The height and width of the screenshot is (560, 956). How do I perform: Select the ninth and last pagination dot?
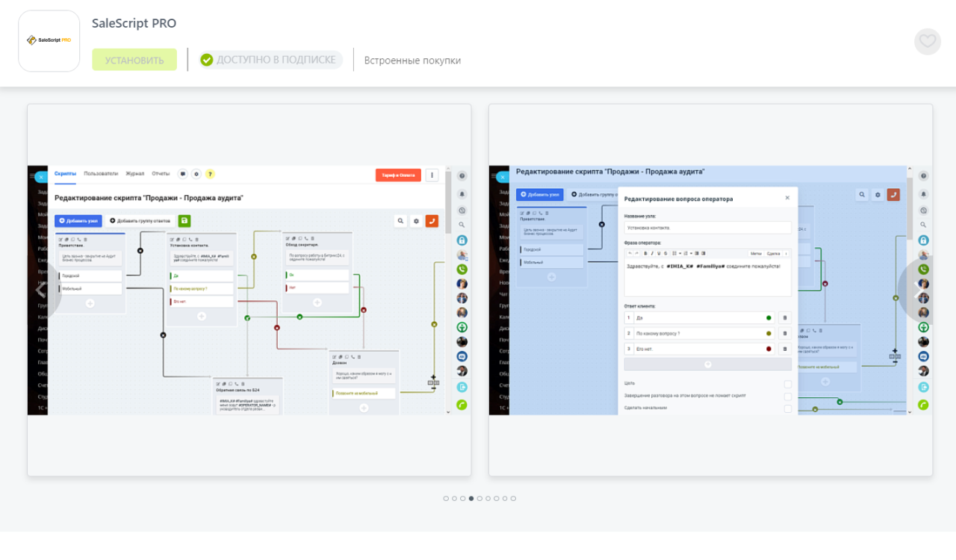click(x=513, y=498)
